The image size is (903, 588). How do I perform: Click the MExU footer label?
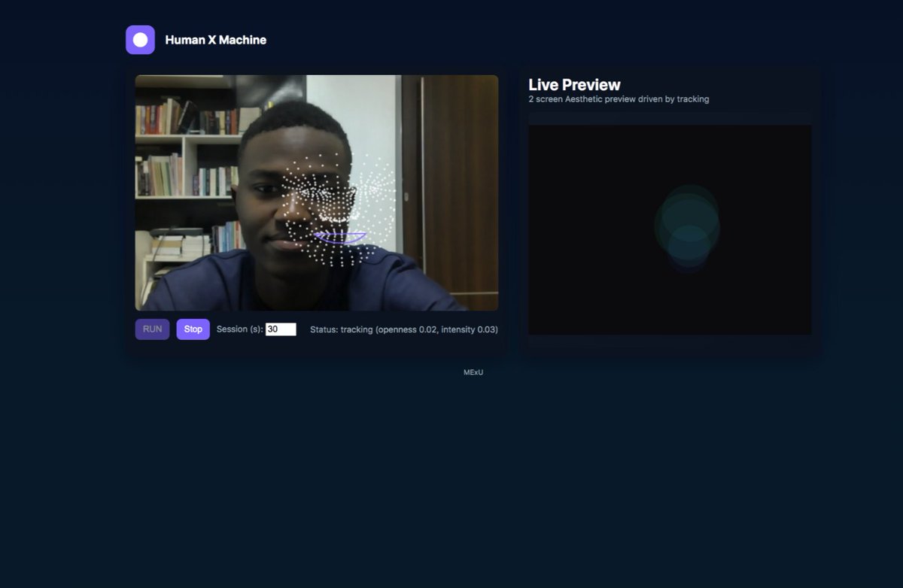pos(474,371)
